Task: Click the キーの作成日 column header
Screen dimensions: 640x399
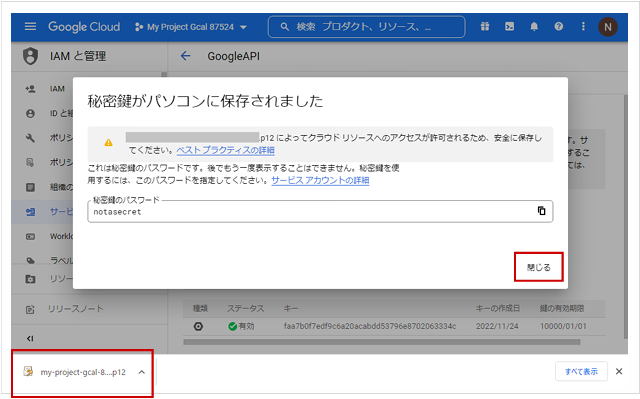Action: pyautogui.click(x=498, y=308)
